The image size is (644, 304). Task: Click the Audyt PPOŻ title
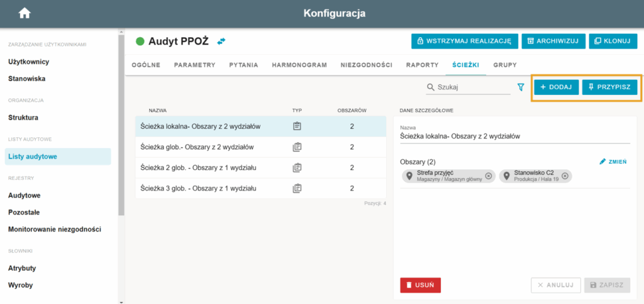[x=179, y=41]
